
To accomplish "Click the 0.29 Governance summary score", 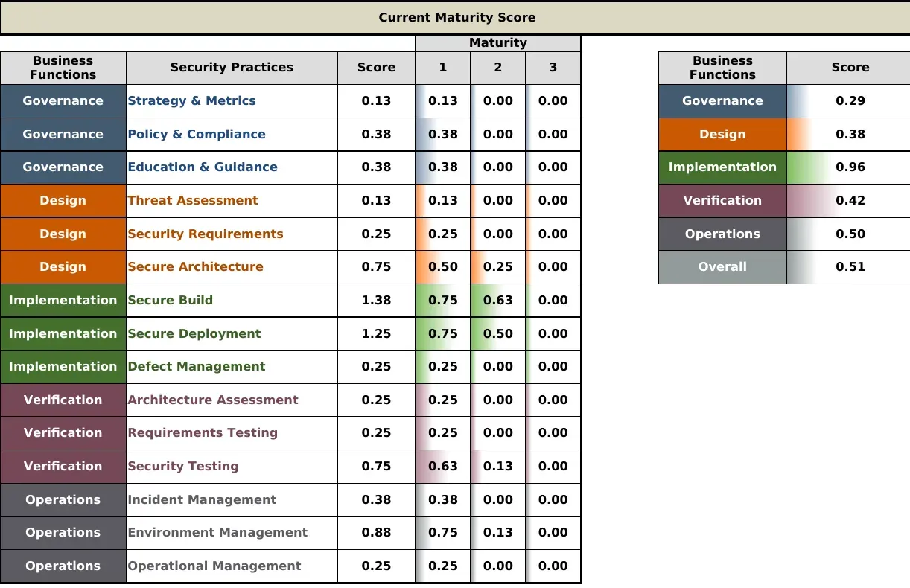I will [x=848, y=101].
